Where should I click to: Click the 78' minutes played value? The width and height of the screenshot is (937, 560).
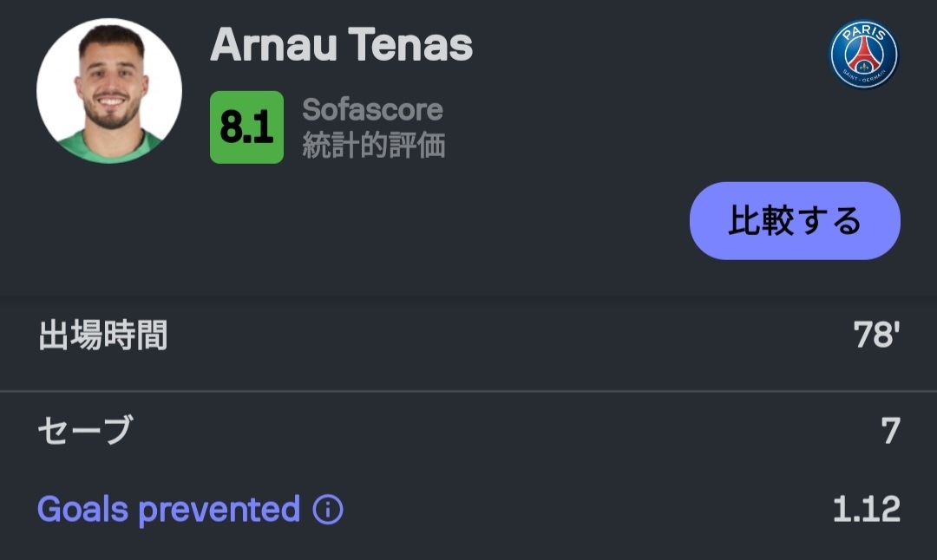(x=876, y=335)
